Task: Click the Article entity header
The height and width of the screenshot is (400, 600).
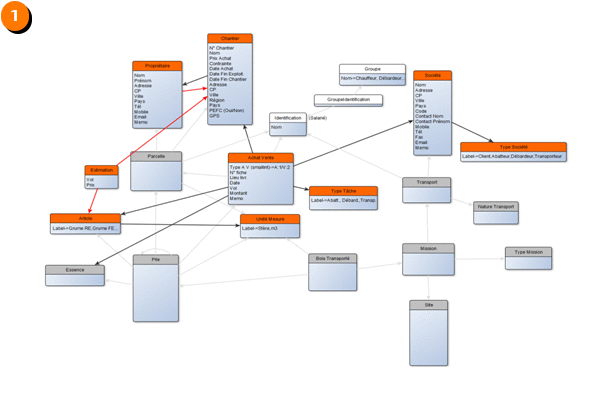Action: point(85,218)
